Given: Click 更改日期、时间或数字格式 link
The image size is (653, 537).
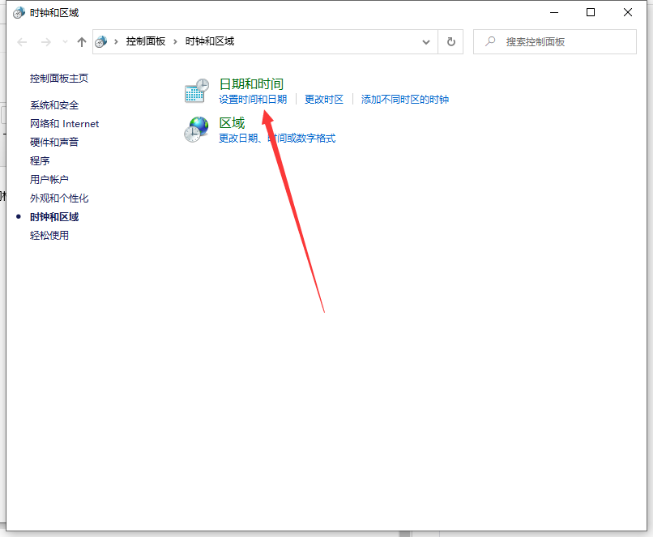Looking at the screenshot, I should 277,138.
